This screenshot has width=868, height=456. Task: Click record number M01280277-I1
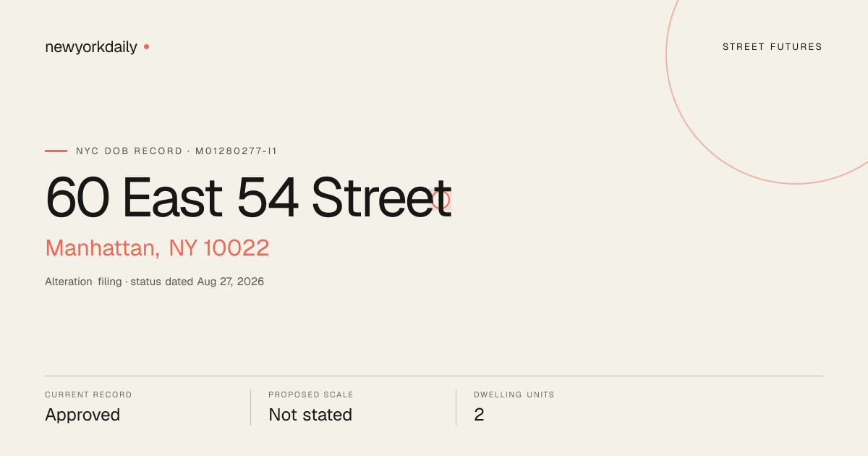[237, 151]
